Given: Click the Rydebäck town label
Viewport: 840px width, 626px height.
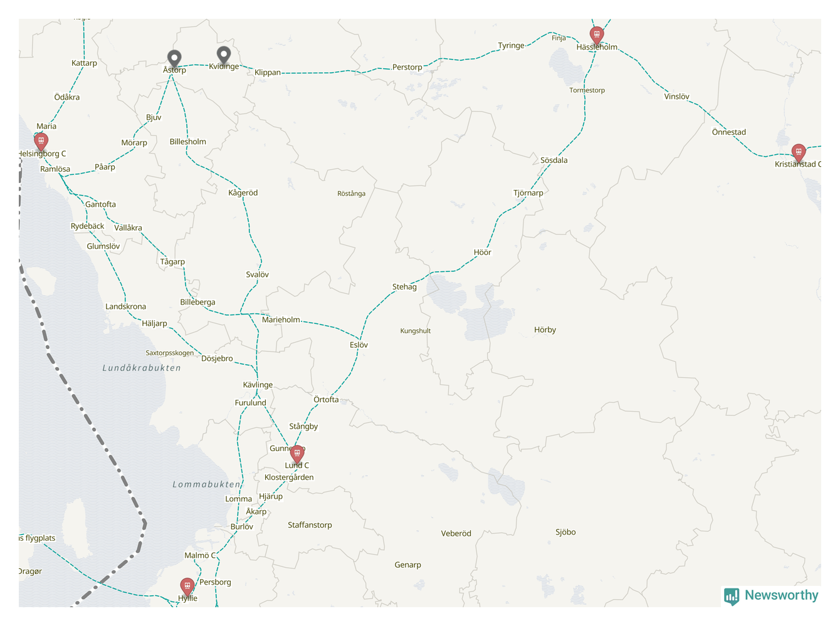Looking at the screenshot, I should [x=87, y=226].
